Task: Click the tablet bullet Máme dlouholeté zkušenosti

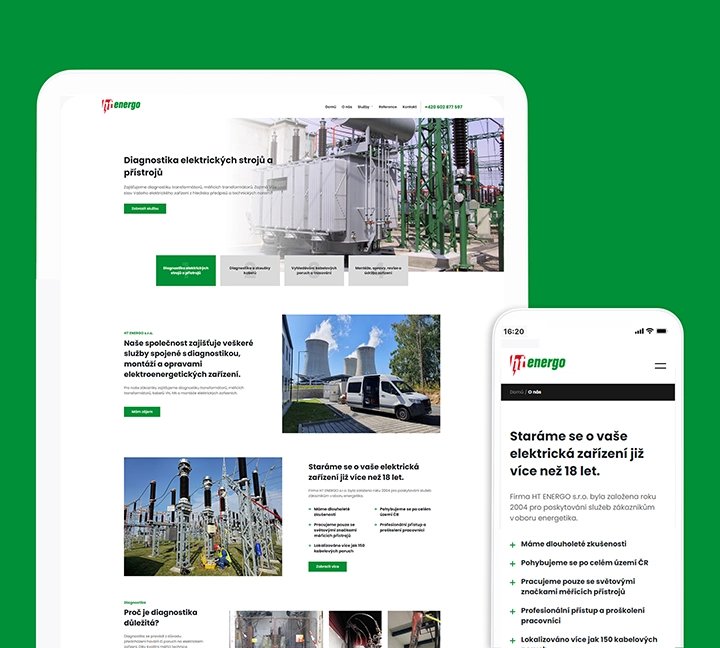Action: click(332, 512)
